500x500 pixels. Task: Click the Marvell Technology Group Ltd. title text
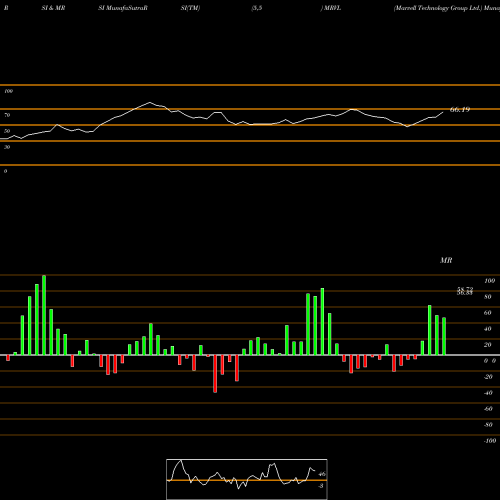pyautogui.click(x=438, y=8)
